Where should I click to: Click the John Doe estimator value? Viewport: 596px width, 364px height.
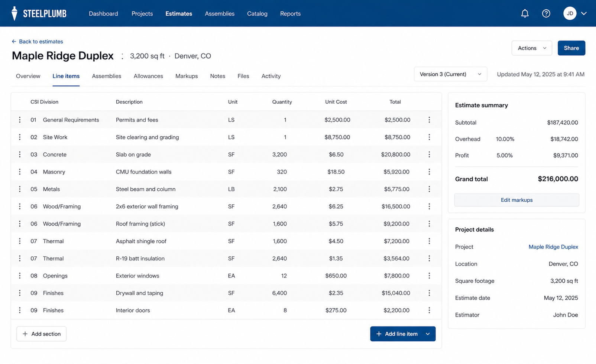565,315
